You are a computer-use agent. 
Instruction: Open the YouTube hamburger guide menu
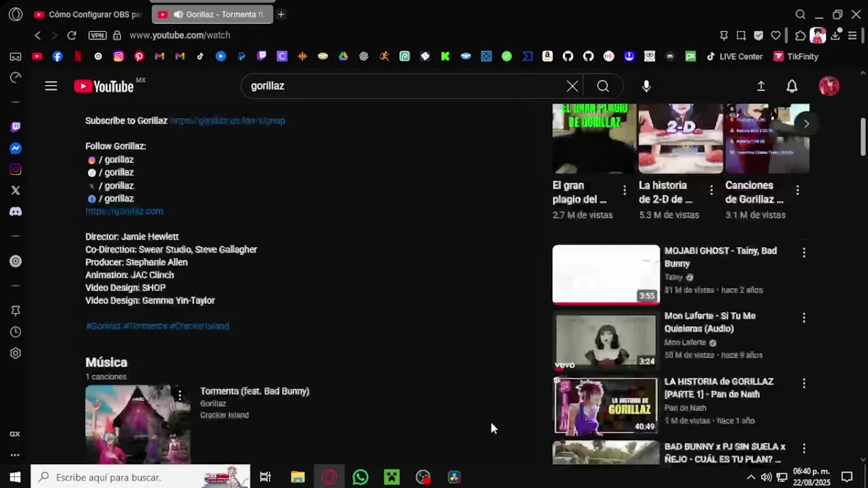click(51, 86)
